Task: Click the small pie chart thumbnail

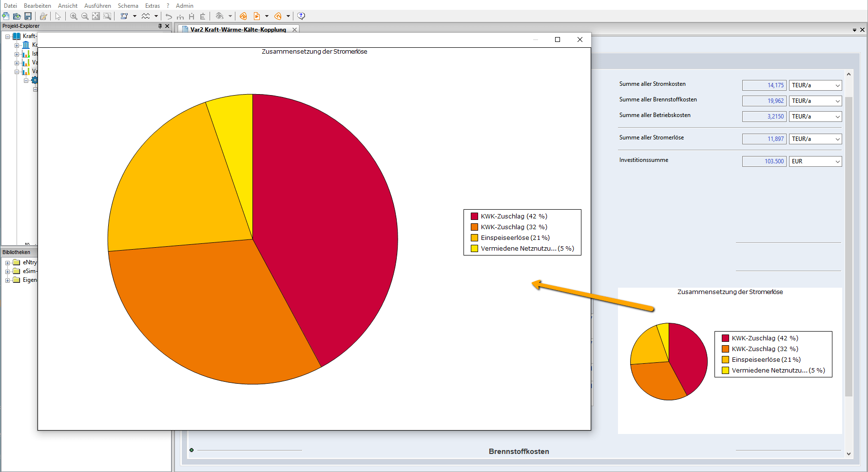Action: click(x=669, y=361)
